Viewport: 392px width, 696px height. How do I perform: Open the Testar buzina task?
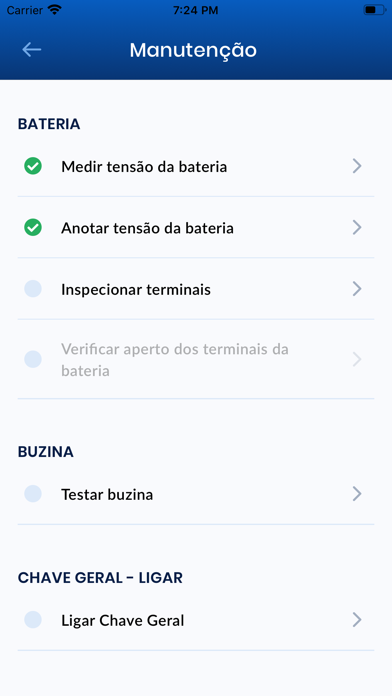tap(196, 494)
